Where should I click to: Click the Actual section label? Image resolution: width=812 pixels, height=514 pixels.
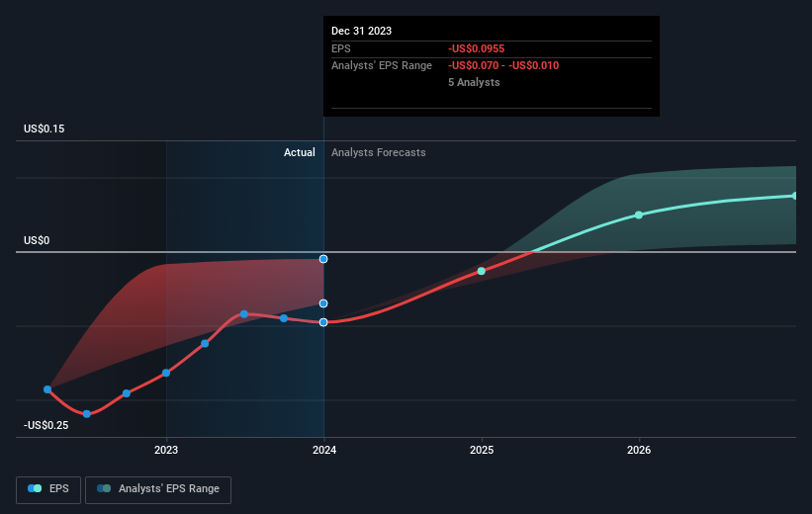pos(300,152)
